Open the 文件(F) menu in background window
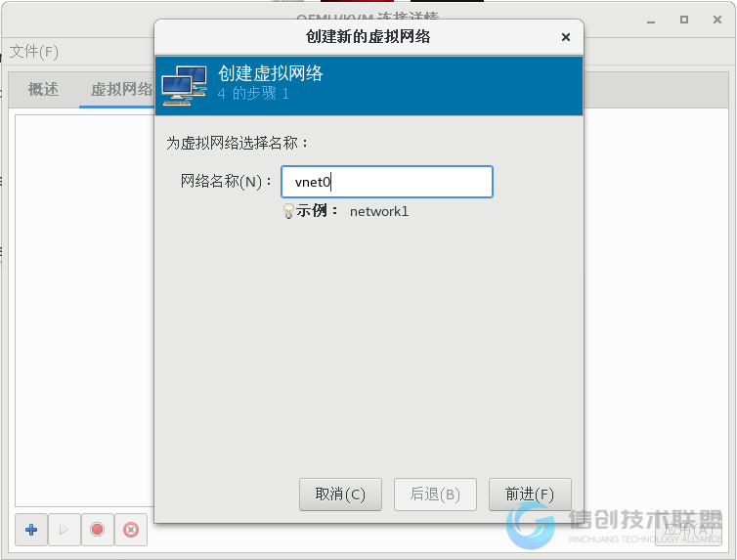 coord(34,51)
